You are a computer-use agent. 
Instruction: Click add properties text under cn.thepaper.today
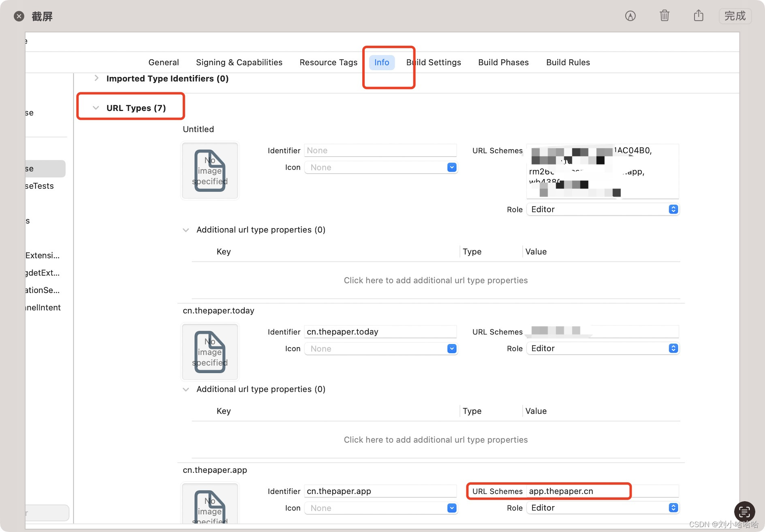[x=436, y=440]
